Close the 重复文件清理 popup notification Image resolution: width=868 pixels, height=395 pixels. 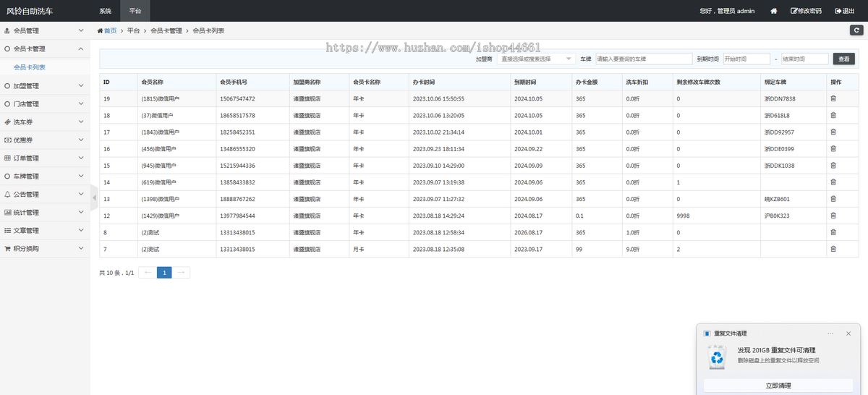click(847, 334)
